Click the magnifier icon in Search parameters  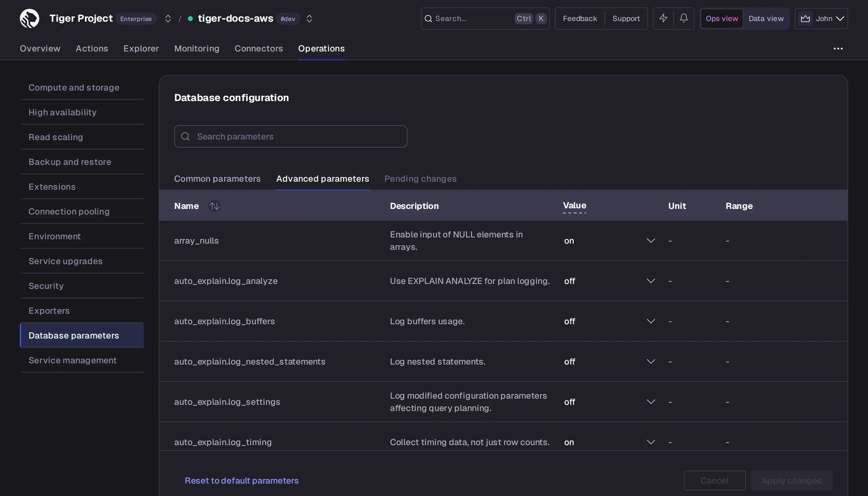tap(185, 137)
